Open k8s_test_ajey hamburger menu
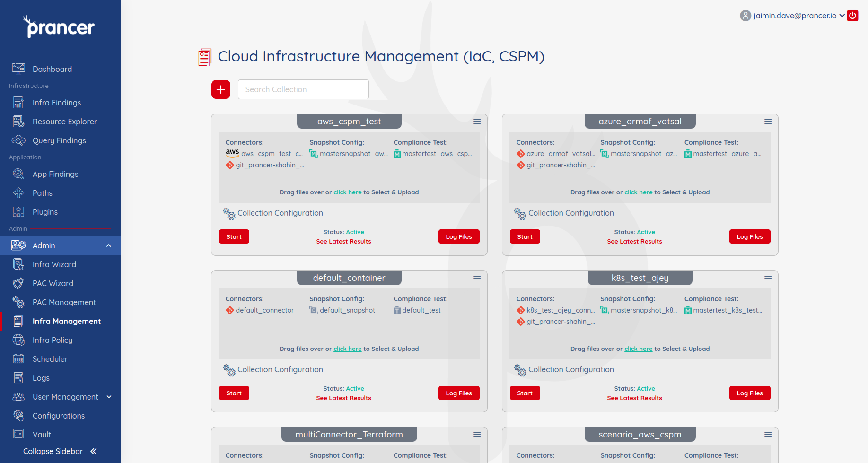 pyautogui.click(x=768, y=278)
